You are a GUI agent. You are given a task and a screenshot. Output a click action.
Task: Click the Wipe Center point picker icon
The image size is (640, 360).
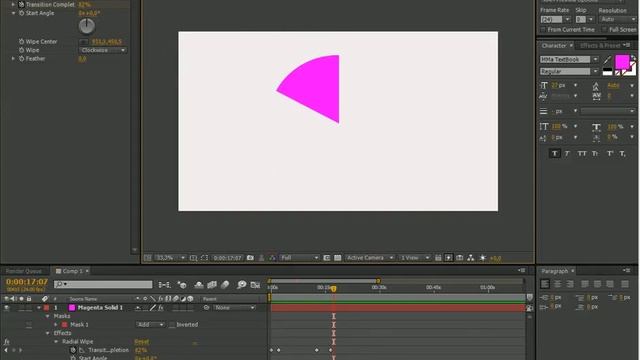[x=83, y=42]
